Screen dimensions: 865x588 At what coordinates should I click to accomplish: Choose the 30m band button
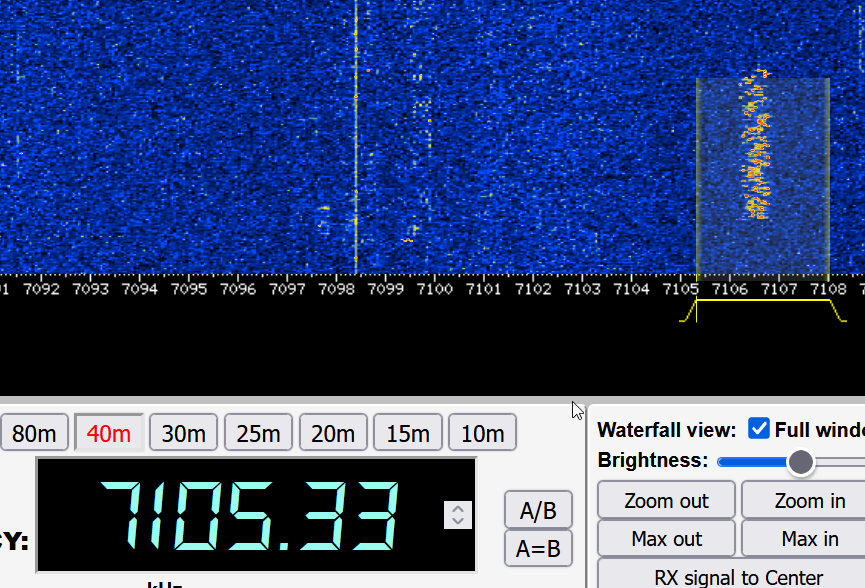click(x=184, y=433)
